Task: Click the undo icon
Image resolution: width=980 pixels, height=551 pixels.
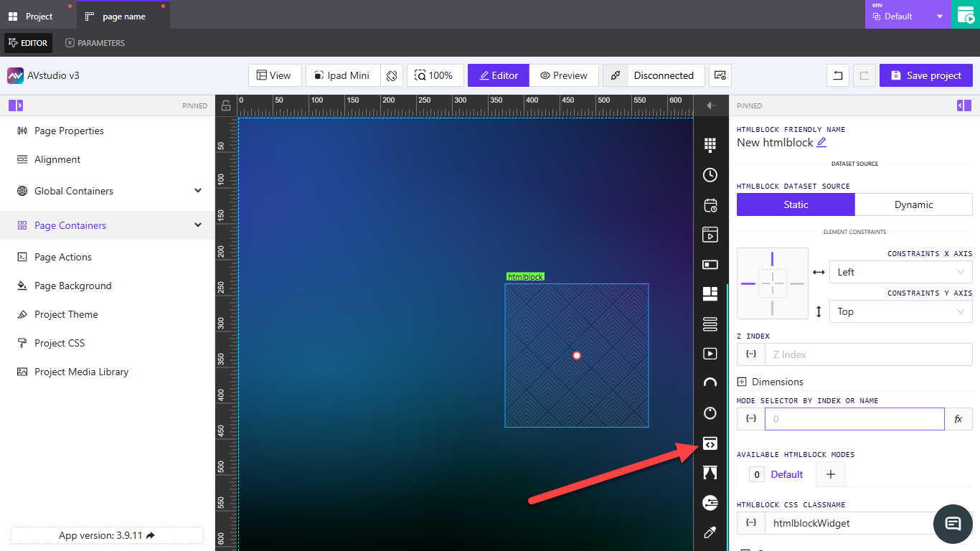Action: 837,75
